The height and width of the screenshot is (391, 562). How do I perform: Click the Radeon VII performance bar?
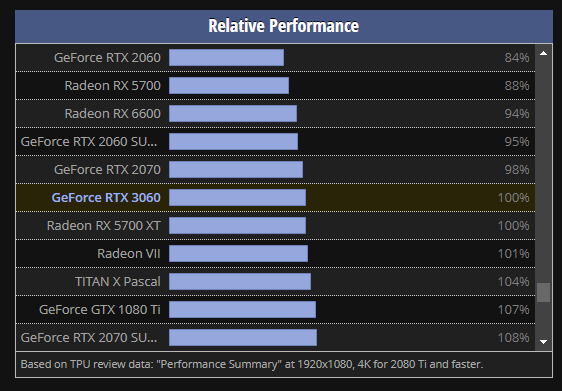click(x=238, y=253)
